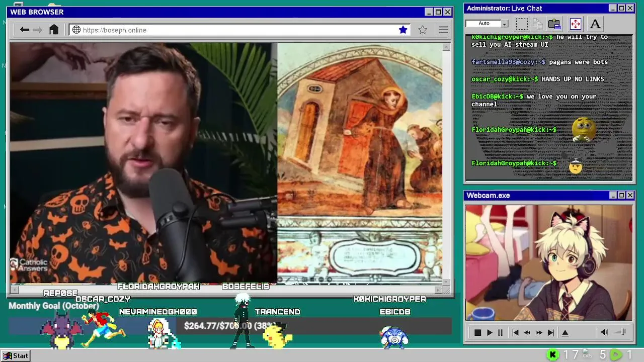Screen dimensions: 644x362
Task: Click the filled blue bookmark star
Action: (x=403, y=30)
